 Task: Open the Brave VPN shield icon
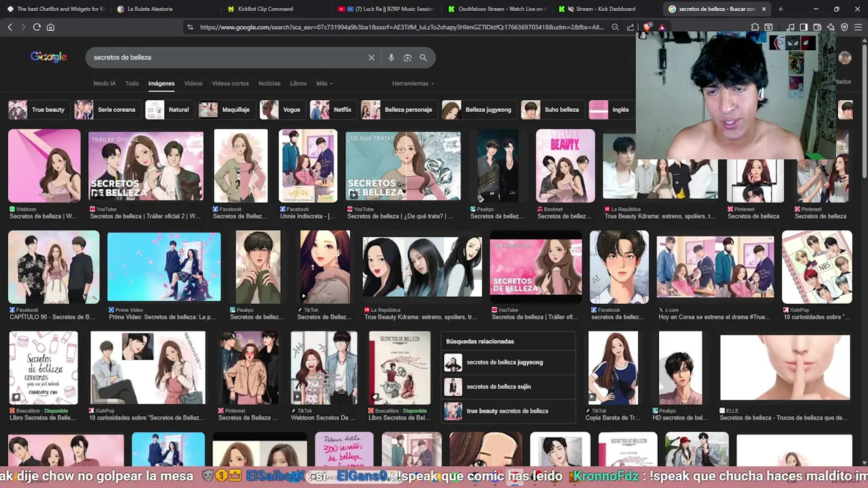844,27
